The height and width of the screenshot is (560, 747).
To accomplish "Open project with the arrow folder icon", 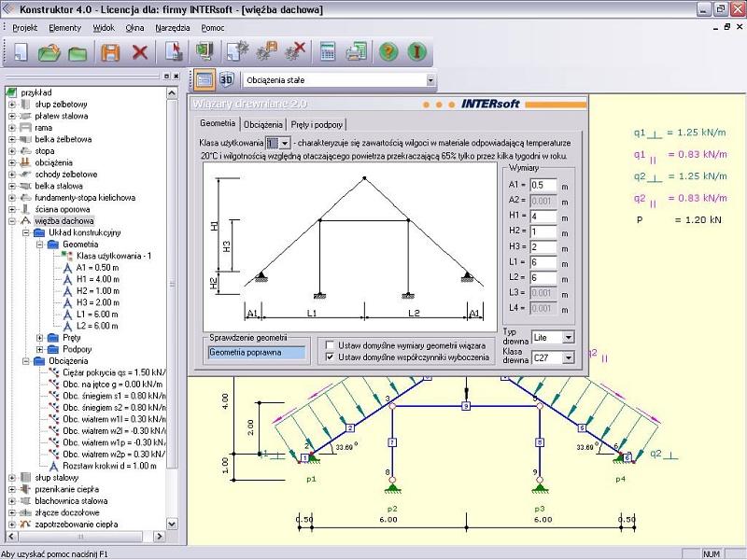I will pyautogui.click(x=49, y=52).
